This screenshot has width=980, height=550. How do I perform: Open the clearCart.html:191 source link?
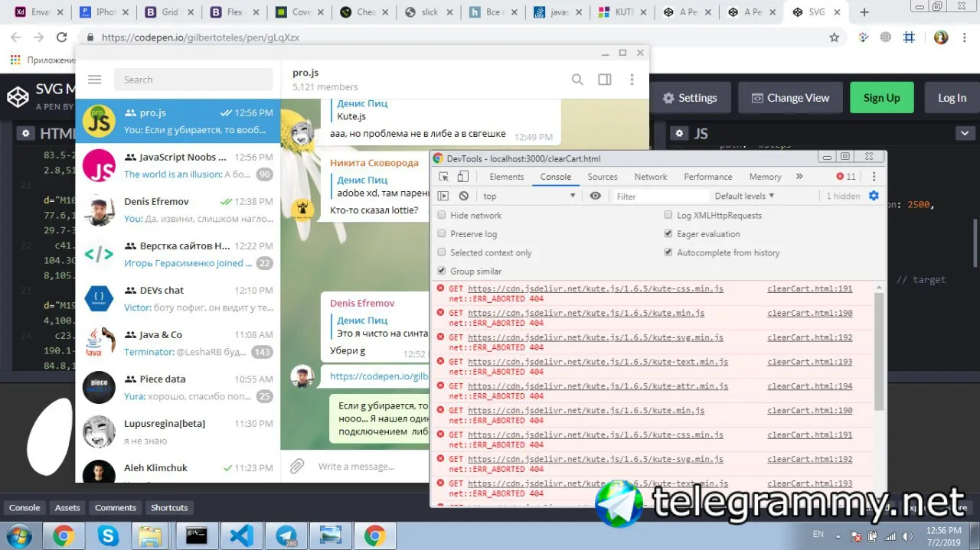810,288
